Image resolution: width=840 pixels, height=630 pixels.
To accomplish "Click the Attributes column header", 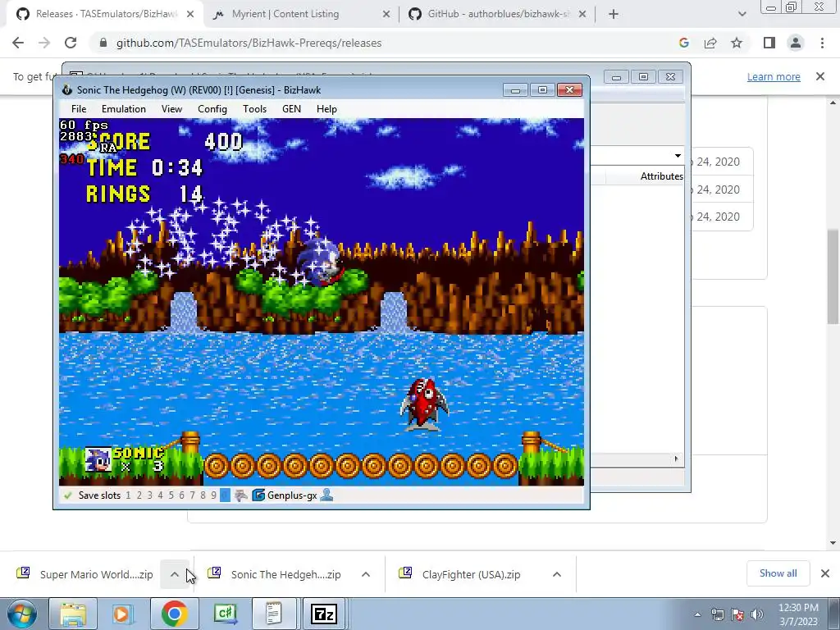I will pos(662,176).
